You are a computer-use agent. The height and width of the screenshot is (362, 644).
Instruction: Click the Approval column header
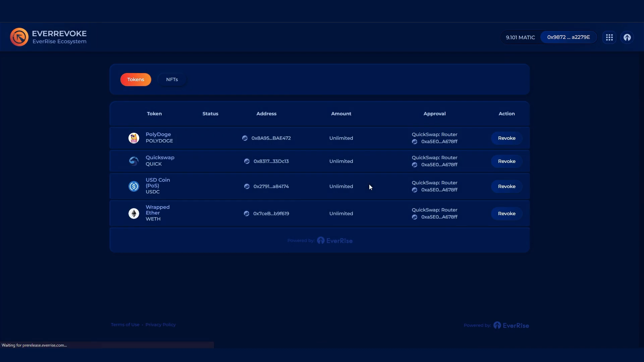pyautogui.click(x=434, y=114)
